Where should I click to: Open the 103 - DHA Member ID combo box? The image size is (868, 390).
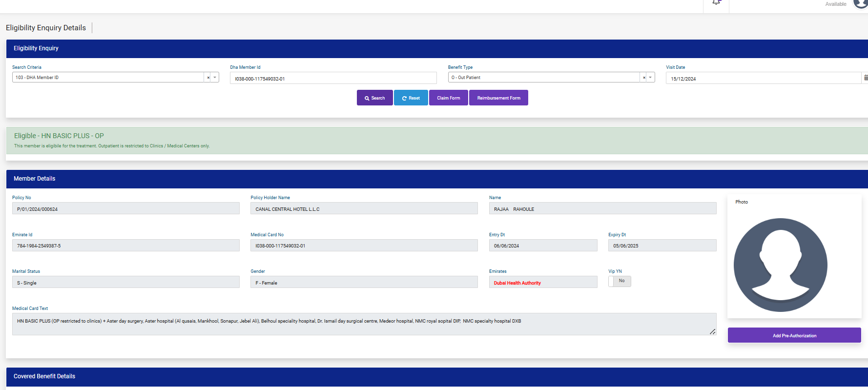107,78
